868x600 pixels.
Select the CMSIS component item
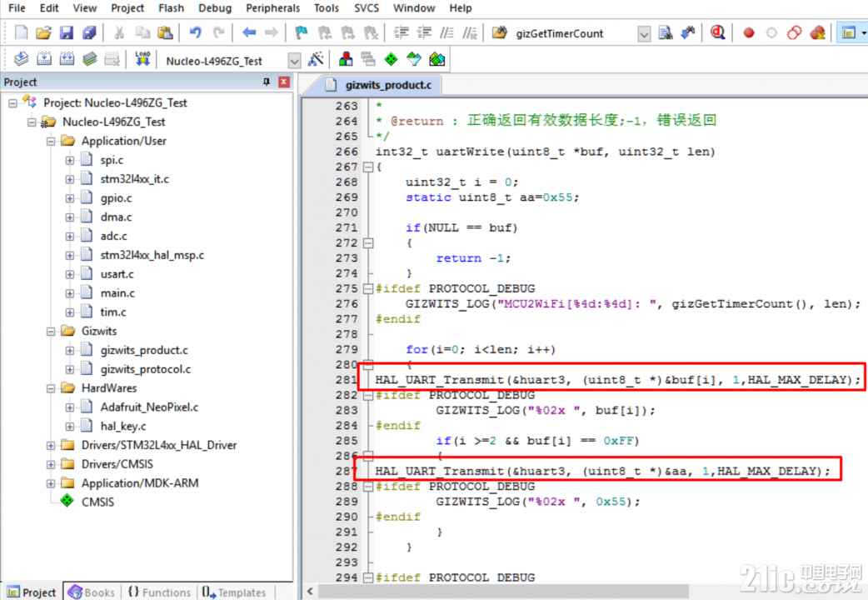(x=97, y=502)
